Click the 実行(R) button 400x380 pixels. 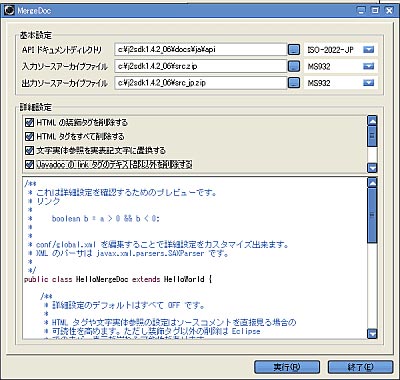(x=287, y=367)
